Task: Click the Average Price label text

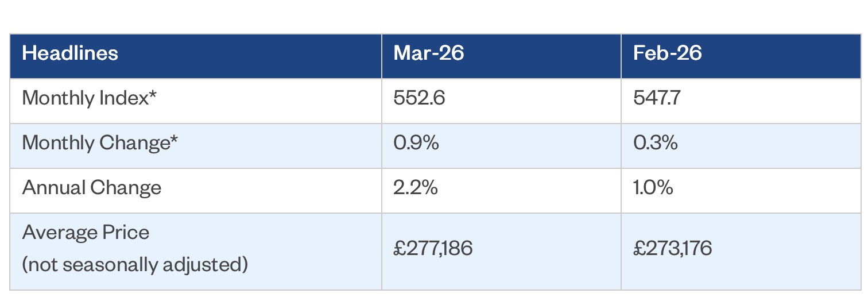Action: click(x=86, y=233)
